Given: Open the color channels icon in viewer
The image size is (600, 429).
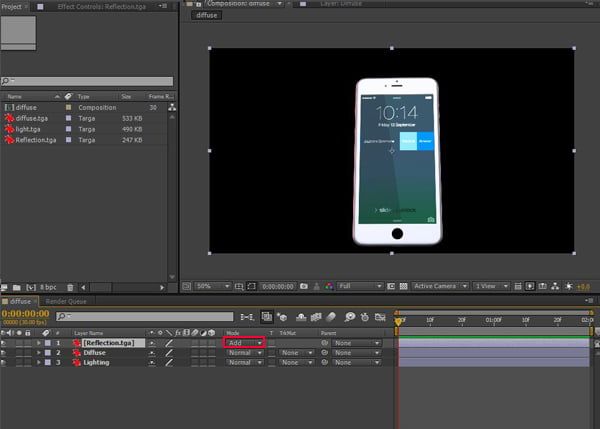Looking at the screenshot, I should (329, 286).
